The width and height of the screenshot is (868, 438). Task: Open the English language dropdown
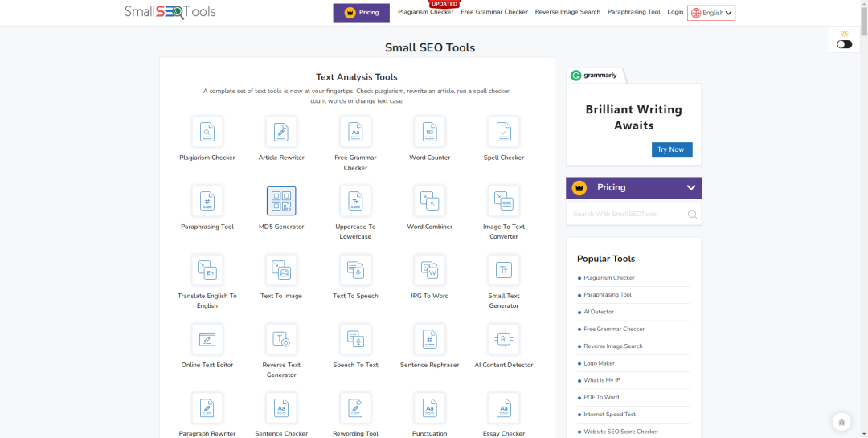tap(711, 13)
